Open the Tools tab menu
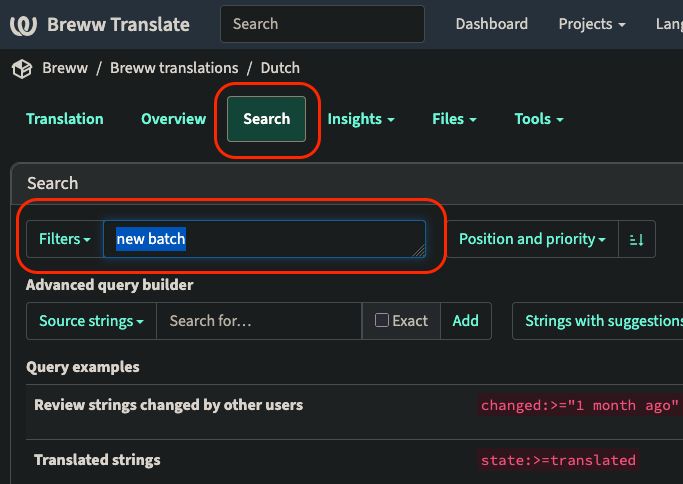 539,119
